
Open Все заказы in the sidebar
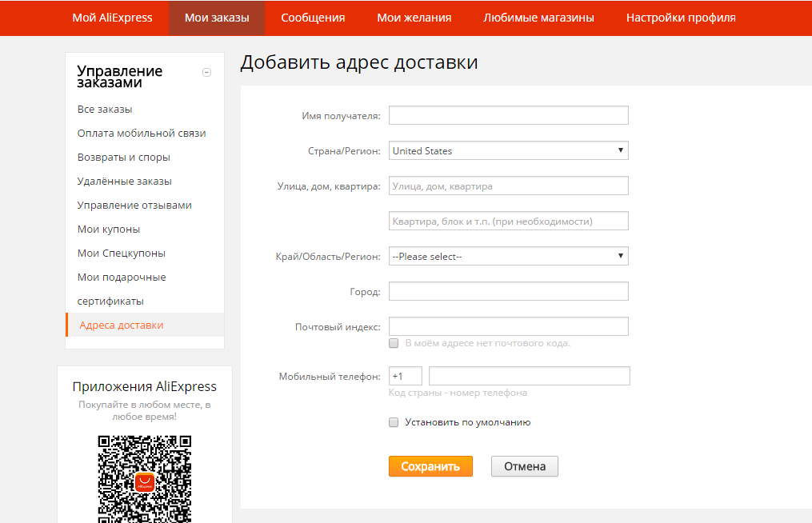[x=105, y=110]
